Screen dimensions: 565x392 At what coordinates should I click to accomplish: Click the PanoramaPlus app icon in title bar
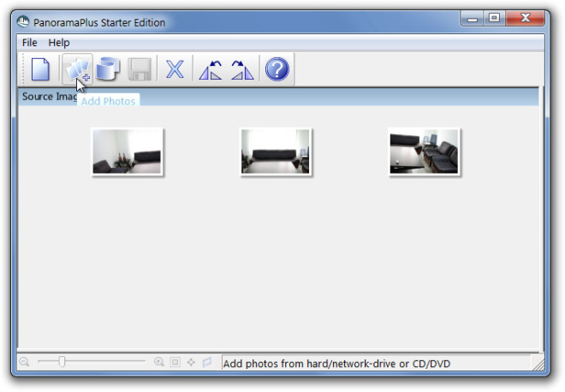click(x=23, y=21)
